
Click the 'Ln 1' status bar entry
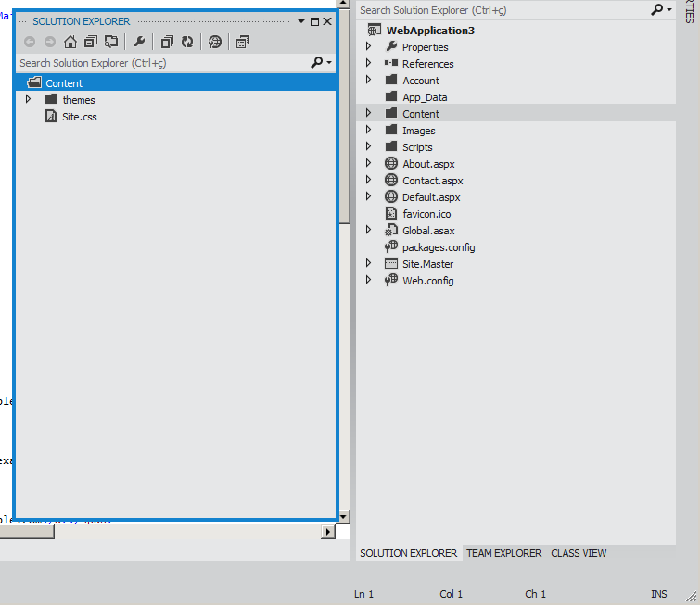tap(363, 594)
